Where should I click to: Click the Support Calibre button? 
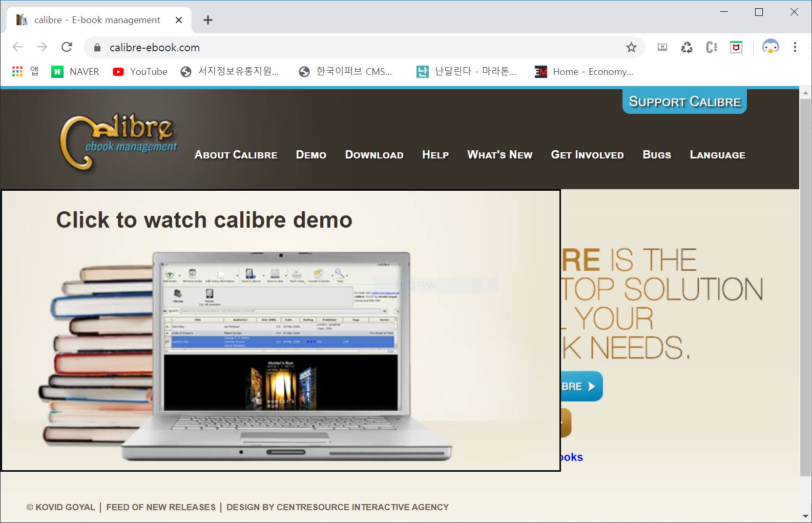coord(684,102)
